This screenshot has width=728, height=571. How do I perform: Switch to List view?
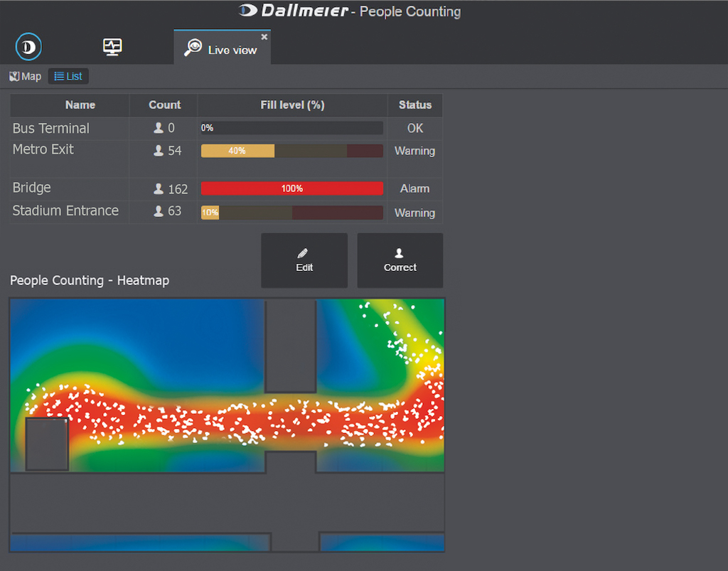tap(68, 76)
